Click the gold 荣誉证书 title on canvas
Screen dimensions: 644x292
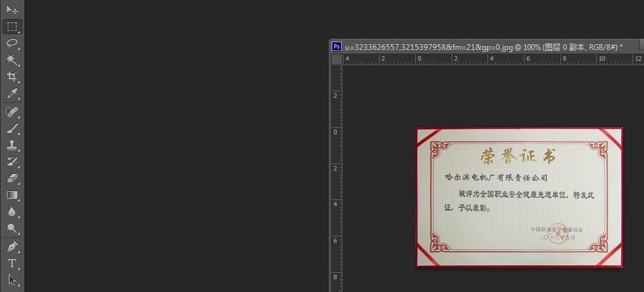point(519,156)
